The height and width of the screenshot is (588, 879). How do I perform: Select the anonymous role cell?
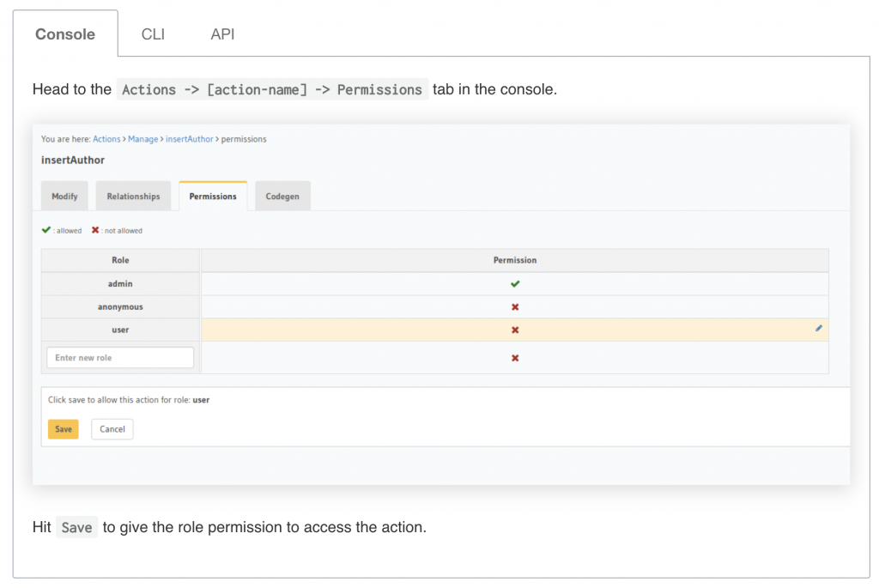(x=120, y=307)
